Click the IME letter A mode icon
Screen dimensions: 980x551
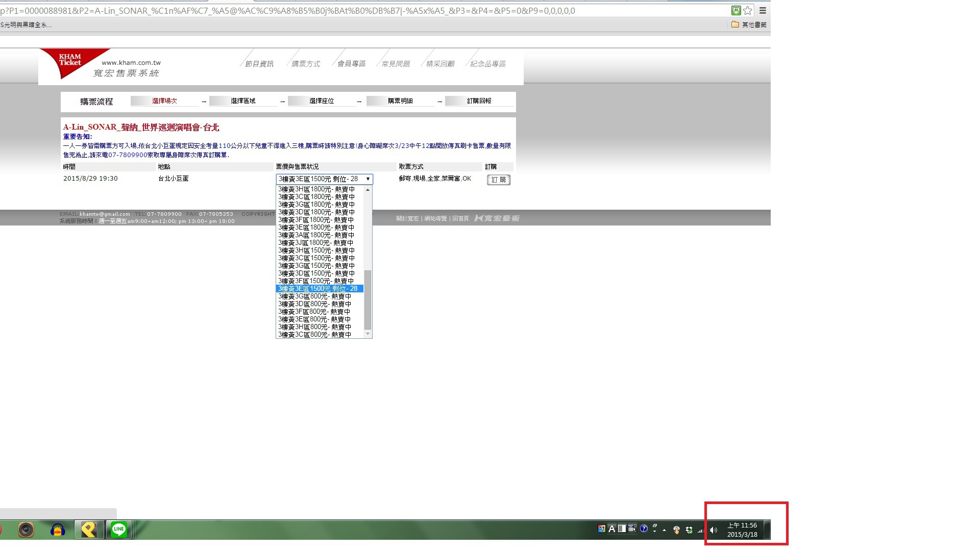[611, 529]
